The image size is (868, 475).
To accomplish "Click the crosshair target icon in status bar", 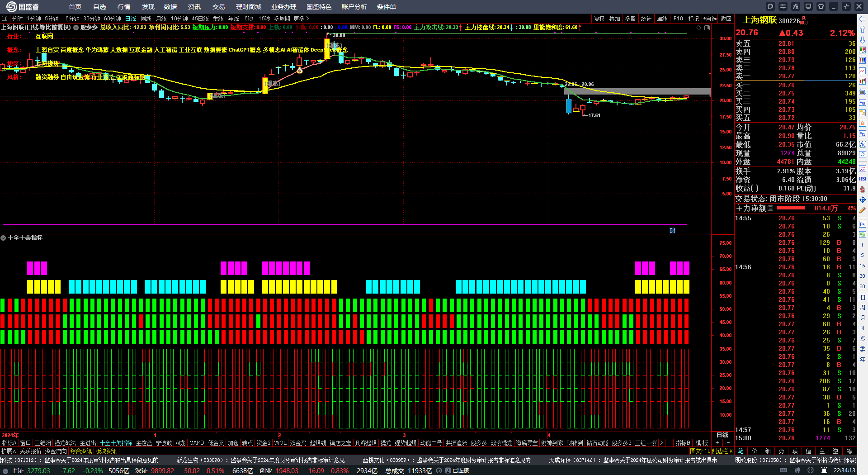I will click(811, 470).
